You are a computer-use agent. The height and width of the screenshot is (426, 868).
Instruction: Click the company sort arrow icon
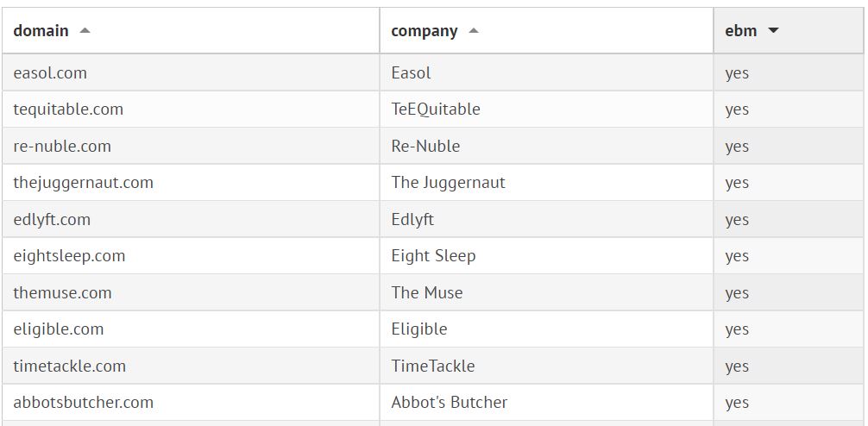click(474, 31)
